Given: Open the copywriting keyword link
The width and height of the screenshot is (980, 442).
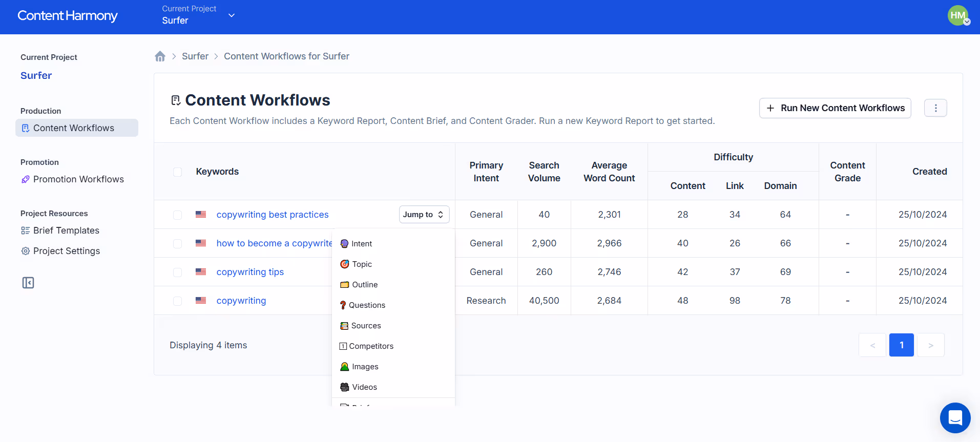Looking at the screenshot, I should point(241,301).
